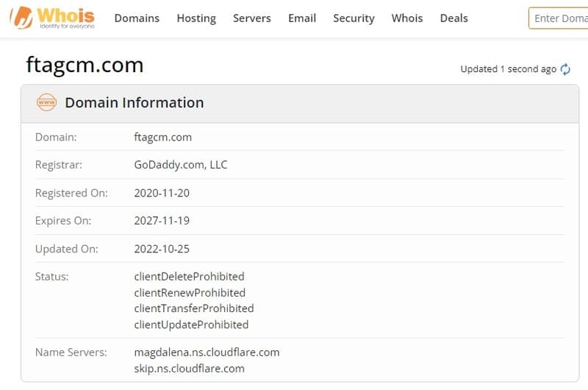Click the www globe icon in Domain Information
The width and height of the screenshot is (588, 390).
(46, 103)
